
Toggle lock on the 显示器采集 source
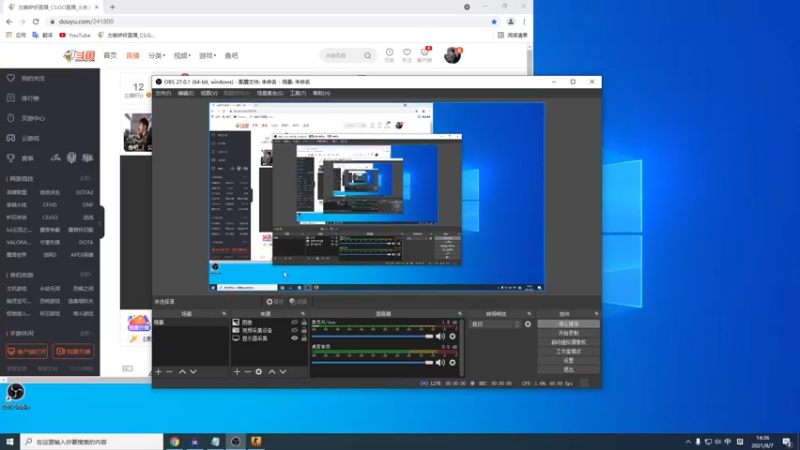click(304, 338)
